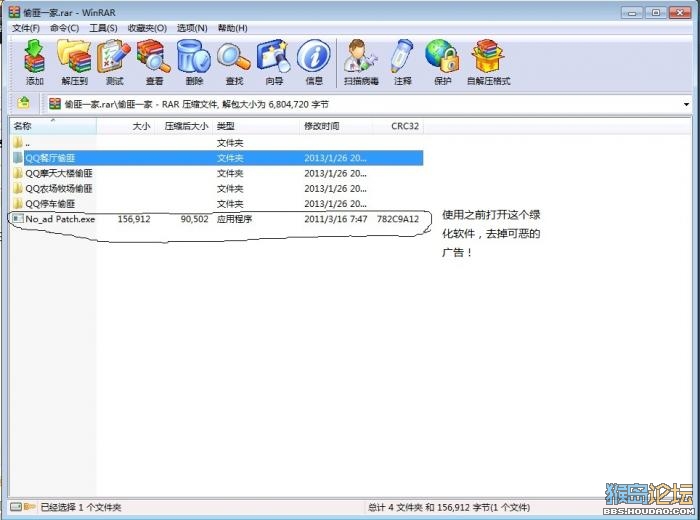Select the QQ餐厅偷匪 folder name
The image size is (700, 520).
(x=50, y=158)
